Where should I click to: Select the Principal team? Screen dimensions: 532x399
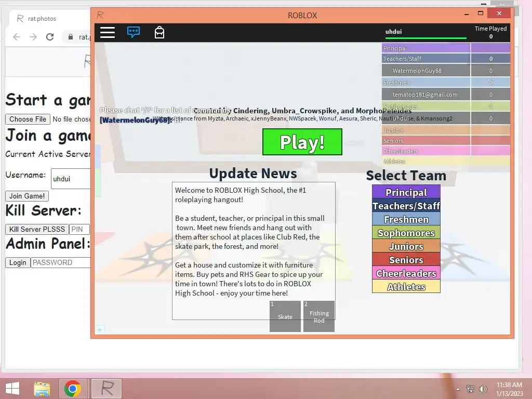point(406,192)
